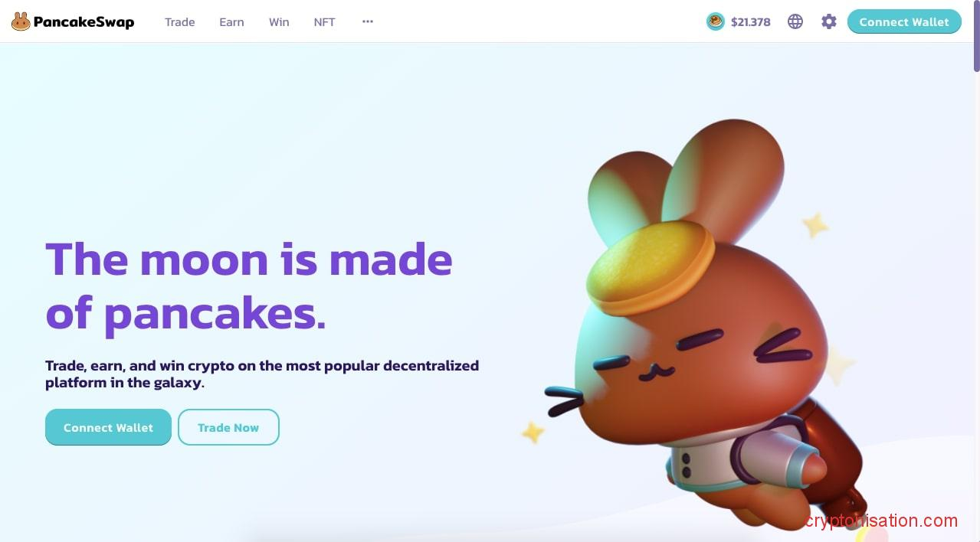Expand the Earn navigation menu

pyautogui.click(x=231, y=21)
